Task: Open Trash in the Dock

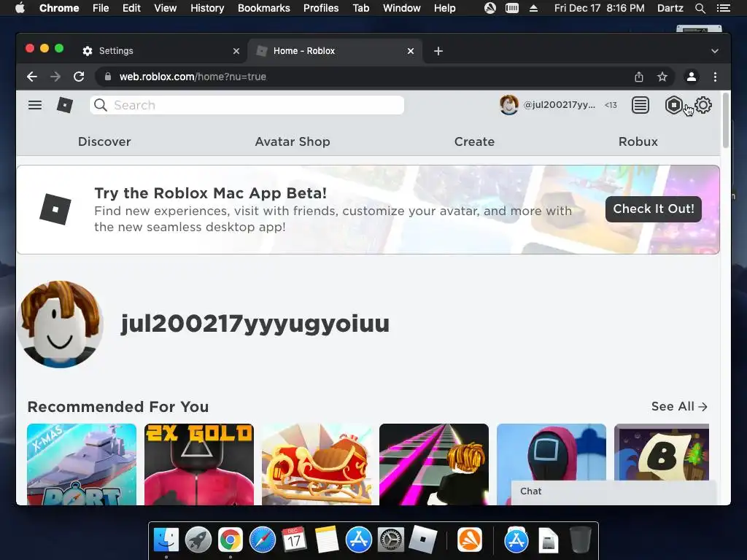Action: click(x=580, y=540)
